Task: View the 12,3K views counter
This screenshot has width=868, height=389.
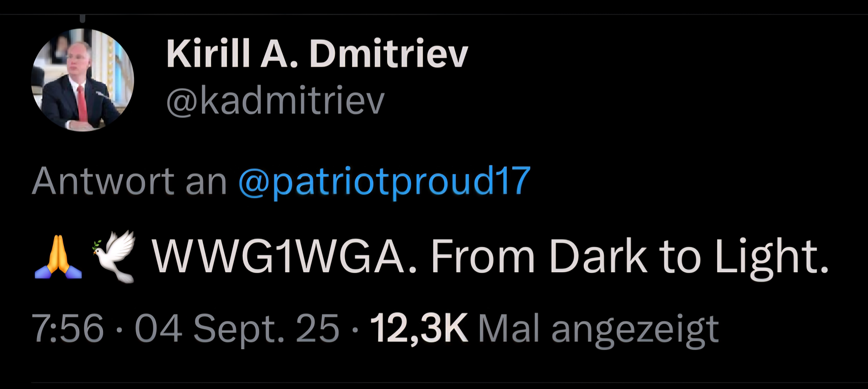Action: point(419,329)
